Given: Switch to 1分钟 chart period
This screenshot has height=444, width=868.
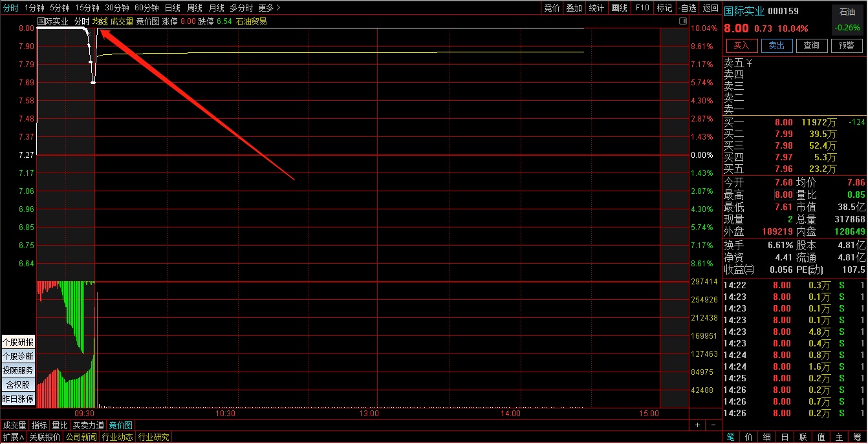Looking at the screenshot, I should [34, 8].
